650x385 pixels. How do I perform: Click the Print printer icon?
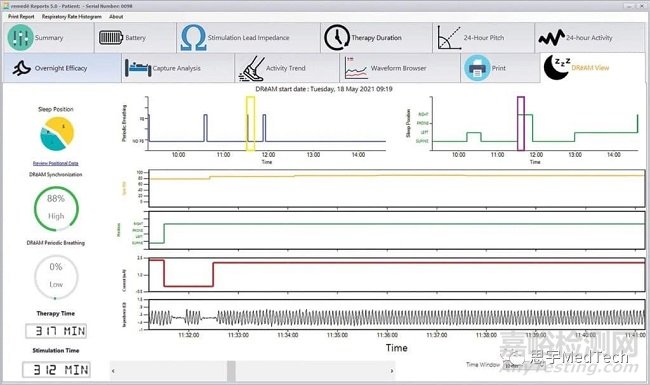(477, 68)
